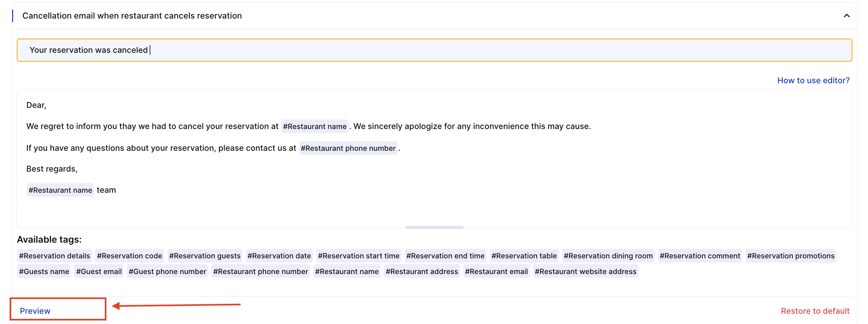Insert the #Reservation comment tag

click(699, 256)
